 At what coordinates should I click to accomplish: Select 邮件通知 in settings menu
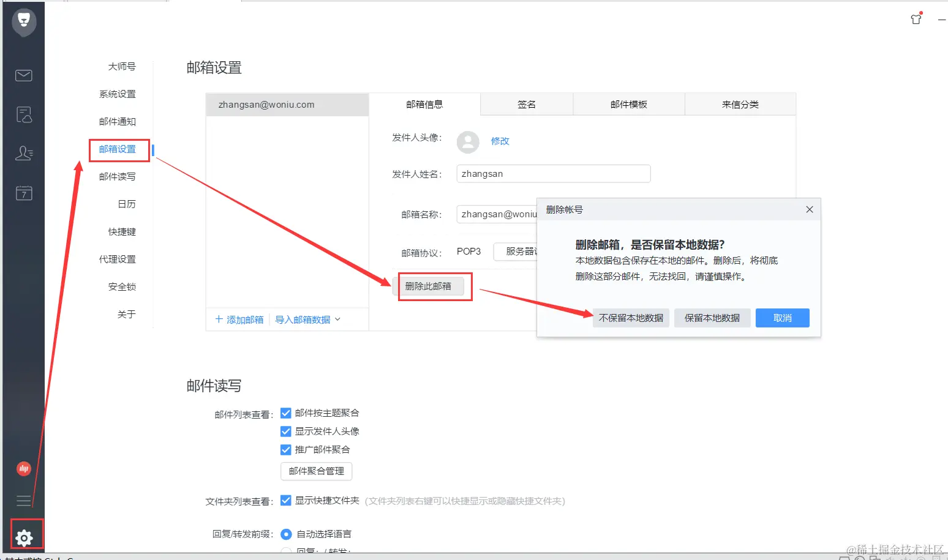tap(118, 121)
